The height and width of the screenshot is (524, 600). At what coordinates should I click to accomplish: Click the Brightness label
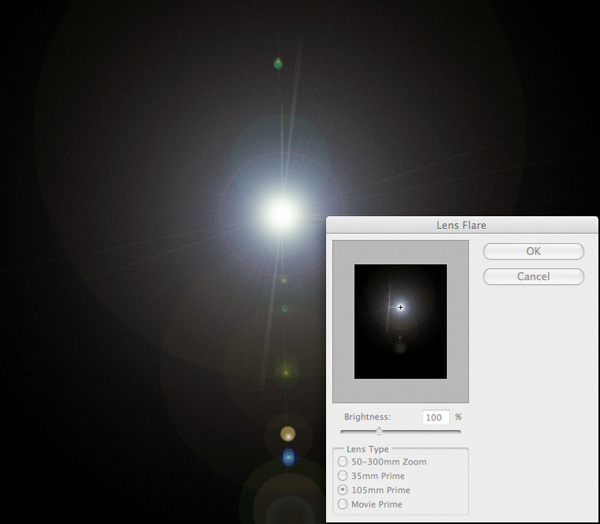367,417
